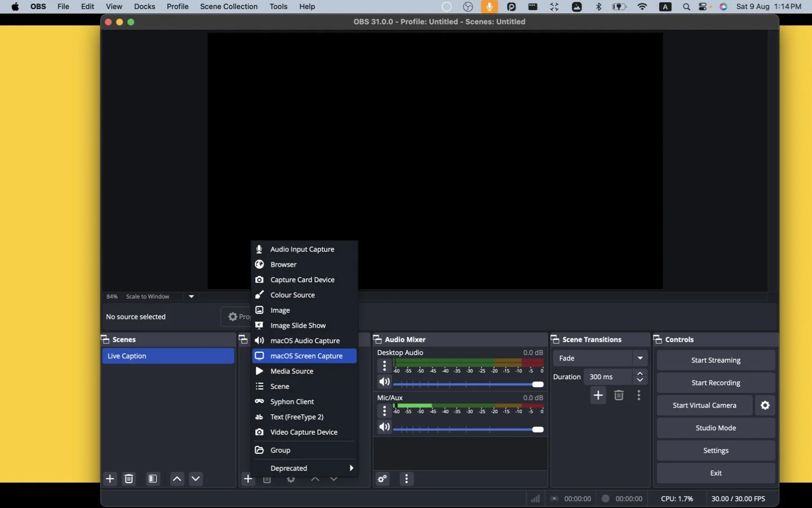Click Start Recording button

click(x=716, y=383)
